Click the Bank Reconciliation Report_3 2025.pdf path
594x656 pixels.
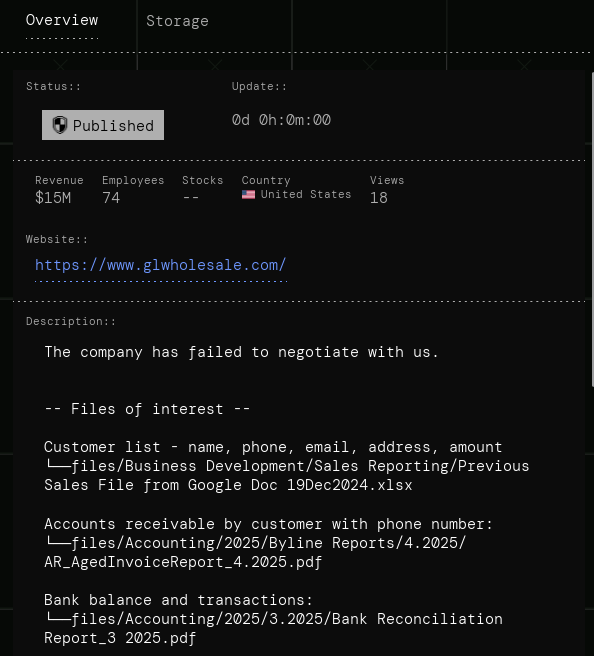pyautogui.click(x=274, y=628)
